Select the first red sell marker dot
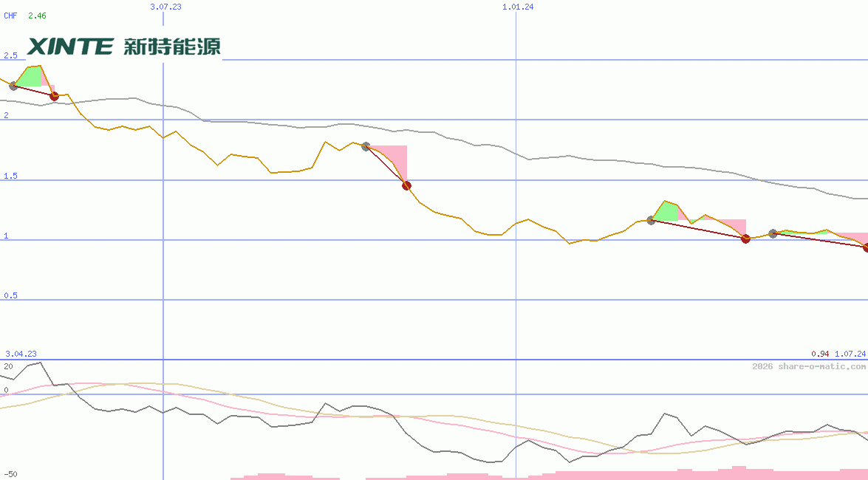Screen dimensions: 868x480 pyautogui.click(x=53, y=95)
